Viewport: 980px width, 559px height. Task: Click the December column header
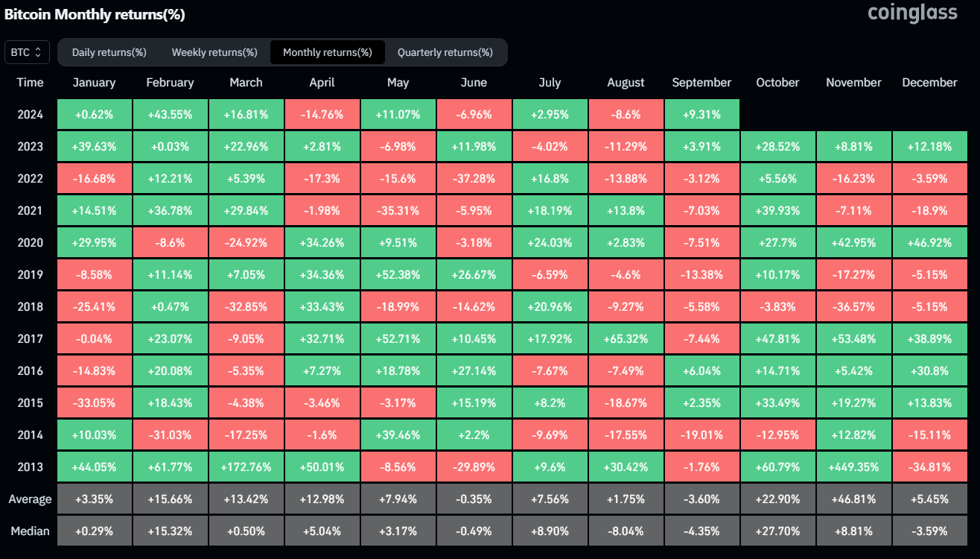[929, 83]
